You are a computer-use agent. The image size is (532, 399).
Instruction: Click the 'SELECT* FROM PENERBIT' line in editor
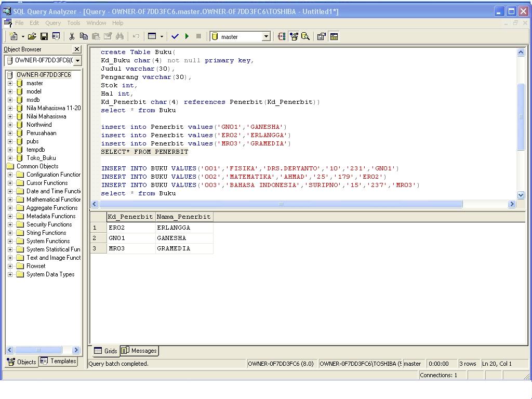point(144,152)
